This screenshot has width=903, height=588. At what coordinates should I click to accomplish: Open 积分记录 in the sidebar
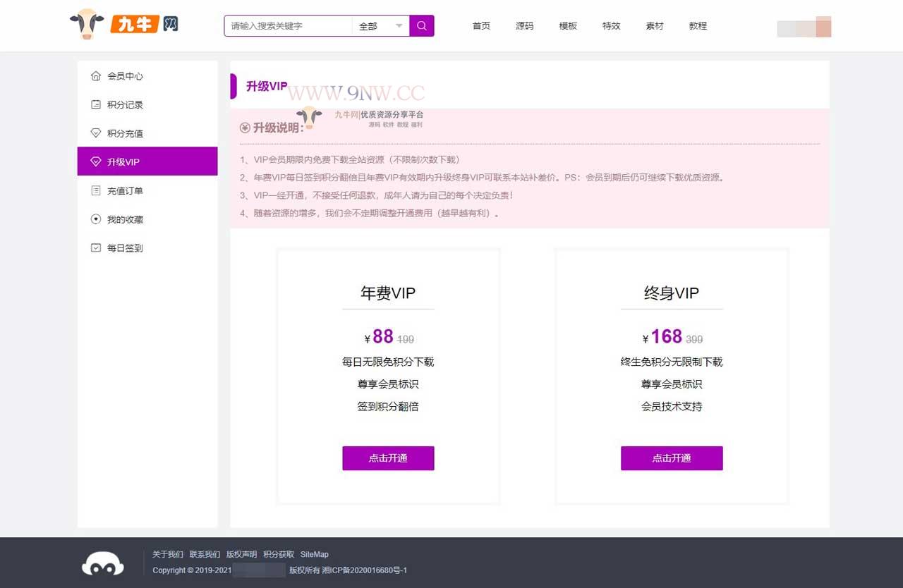click(147, 104)
